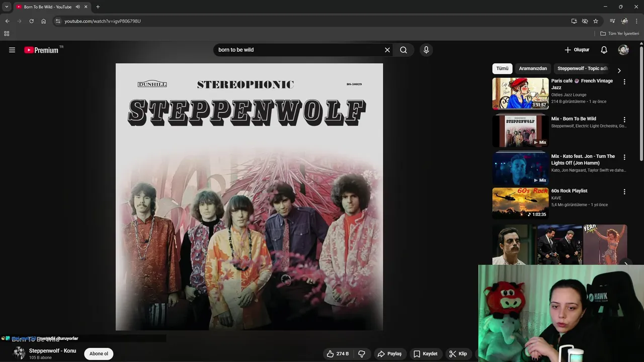The width and height of the screenshot is (644, 362).
Task: Clear the search box text
Action: coord(387,50)
